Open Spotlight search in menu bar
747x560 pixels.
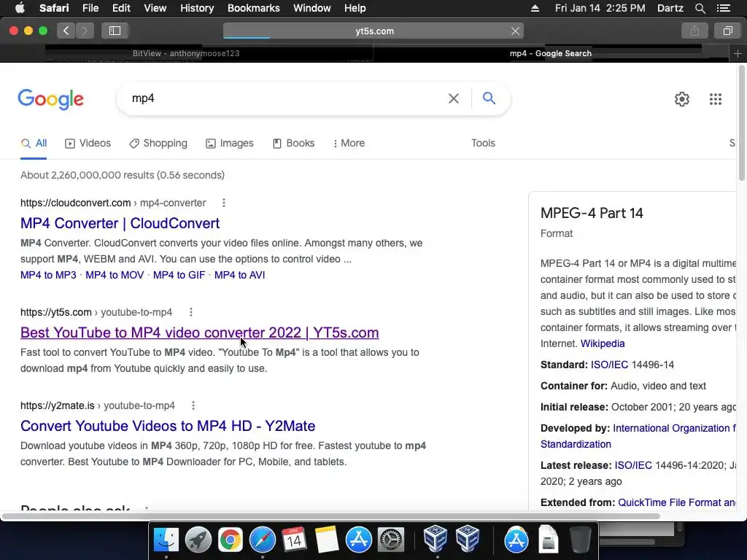point(700,8)
